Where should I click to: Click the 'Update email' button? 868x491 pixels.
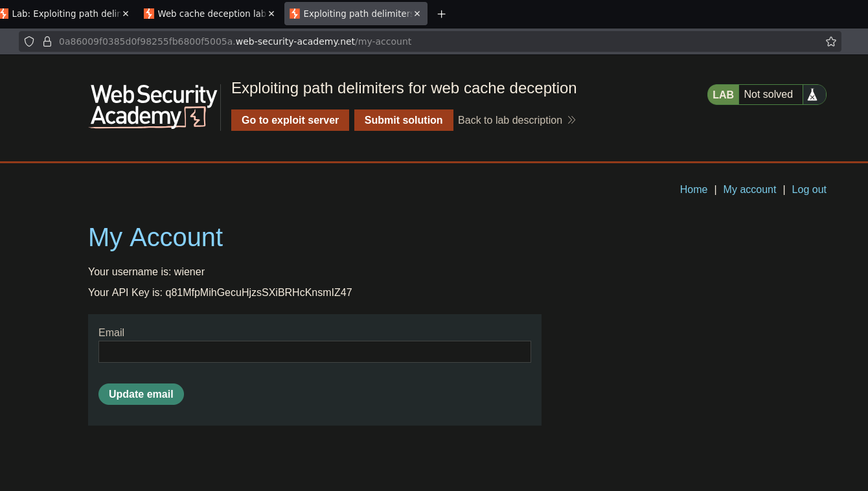141,394
